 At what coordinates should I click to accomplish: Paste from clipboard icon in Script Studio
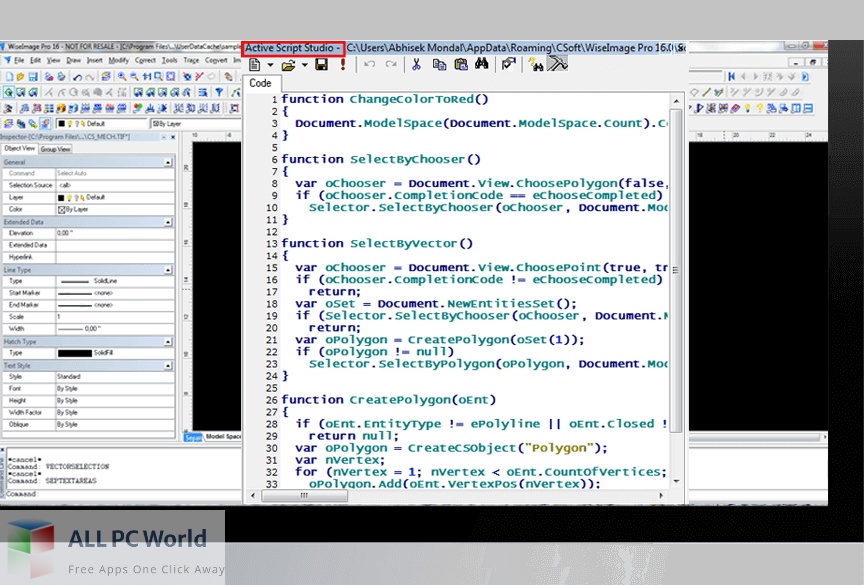[x=461, y=65]
